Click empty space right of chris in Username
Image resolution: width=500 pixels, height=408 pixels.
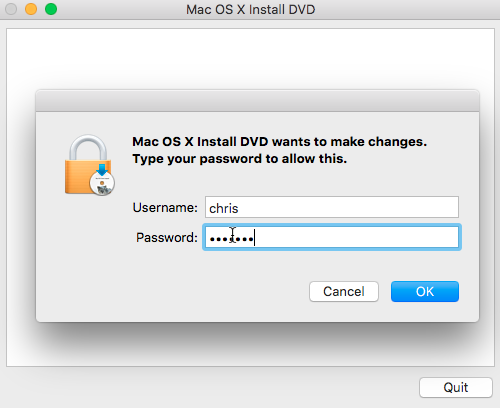tap(347, 207)
